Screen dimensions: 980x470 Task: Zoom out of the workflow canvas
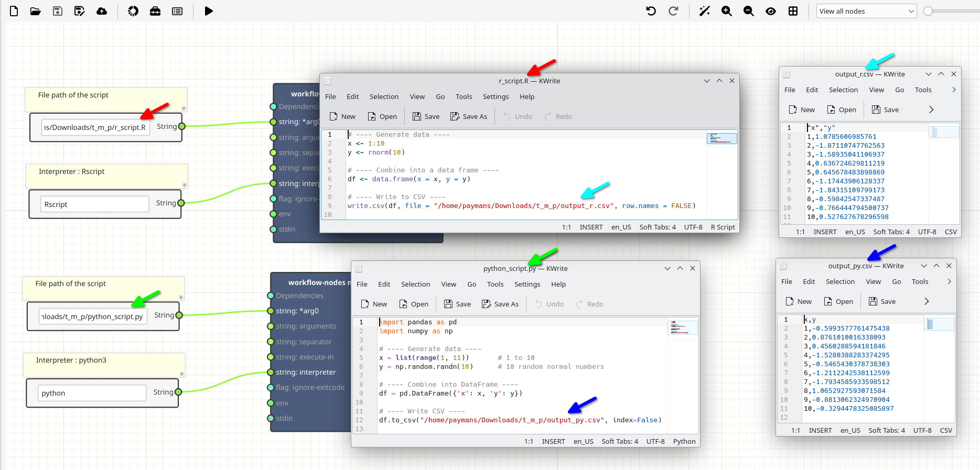[x=749, y=11]
